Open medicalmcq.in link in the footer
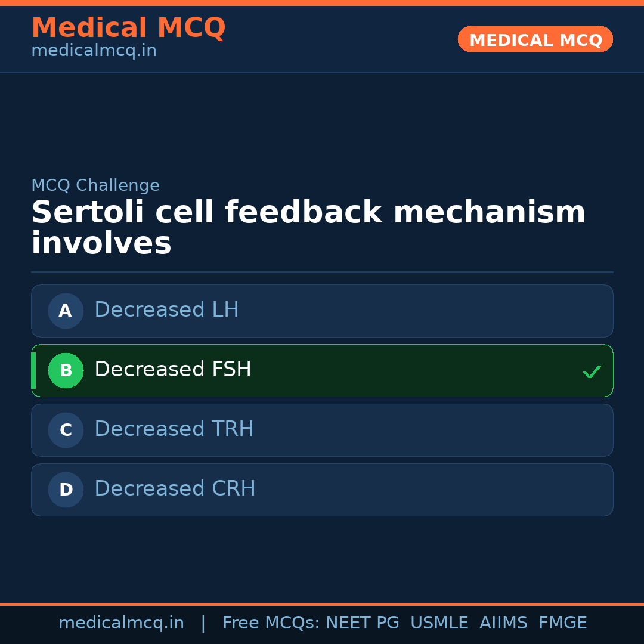 click(x=121, y=623)
